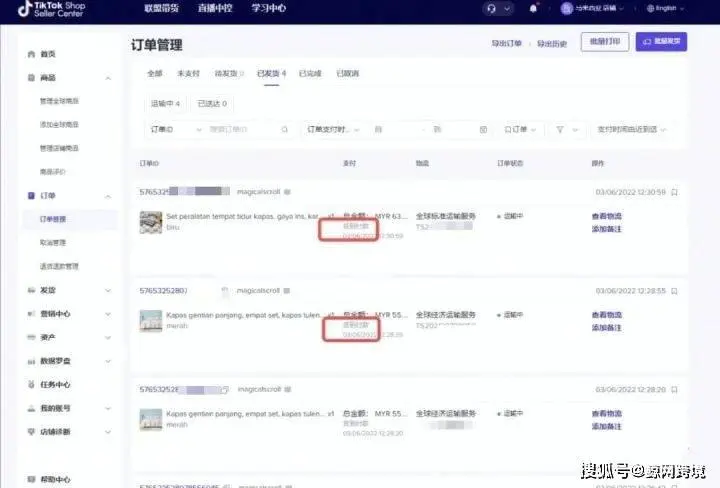Image resolution: width=720 pixels, height=488 pixels.
Task: Open the 订单ID search type dropdown
Action: coord(176,129)
